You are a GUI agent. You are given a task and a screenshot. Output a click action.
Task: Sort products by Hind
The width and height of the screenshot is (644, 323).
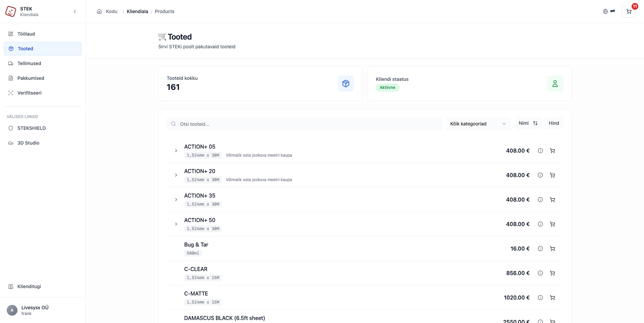pyautogui.click(x=554, y=123)
